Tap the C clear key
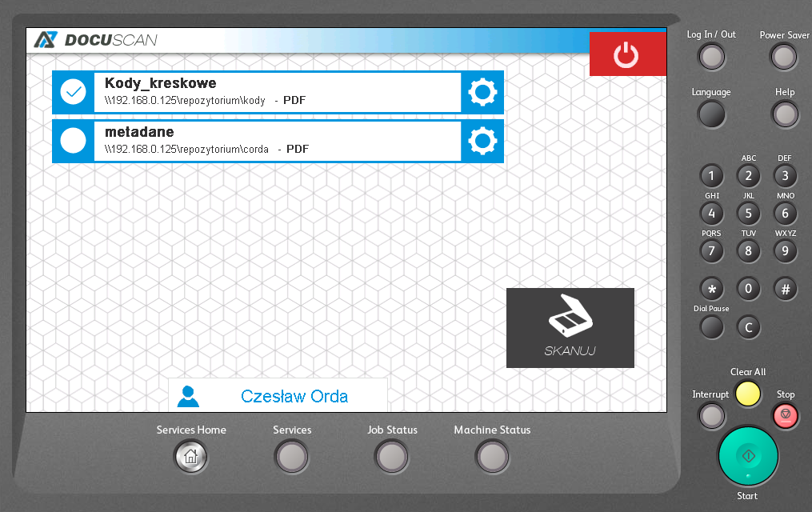Screen dimensions: 812x512 (748, 327)
